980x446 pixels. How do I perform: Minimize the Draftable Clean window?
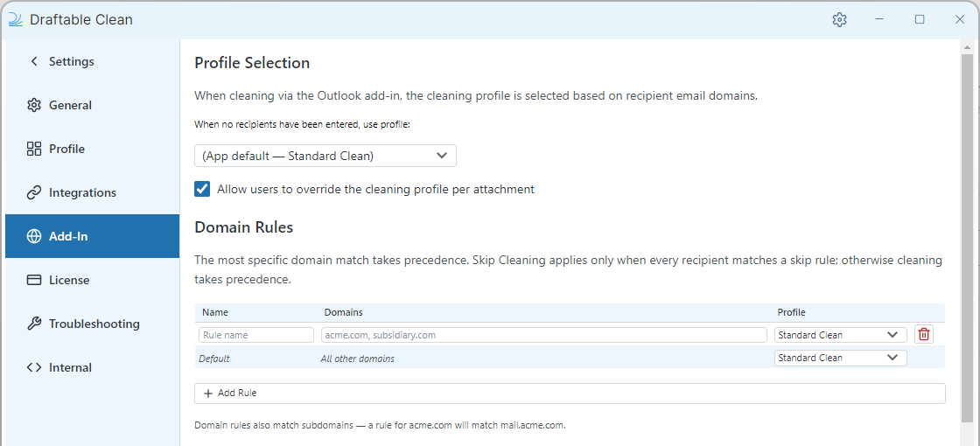click(x=879, y=19)
